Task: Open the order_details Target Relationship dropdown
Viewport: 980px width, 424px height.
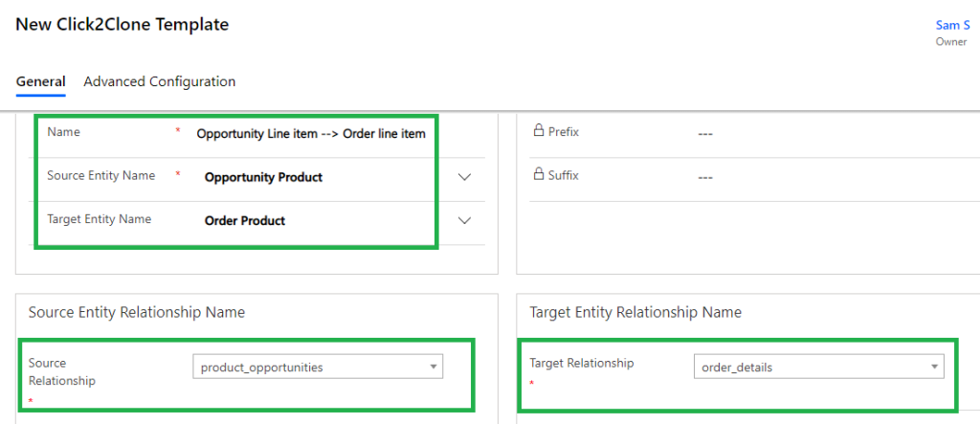Action: click(x=818, y=367)
